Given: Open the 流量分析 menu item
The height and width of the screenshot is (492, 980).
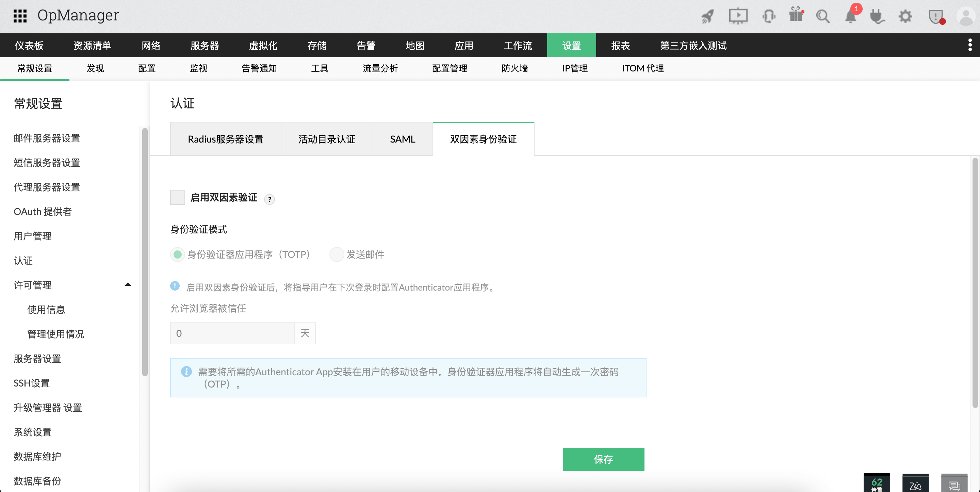Looking at the screenshot, I should click(380, 68).
